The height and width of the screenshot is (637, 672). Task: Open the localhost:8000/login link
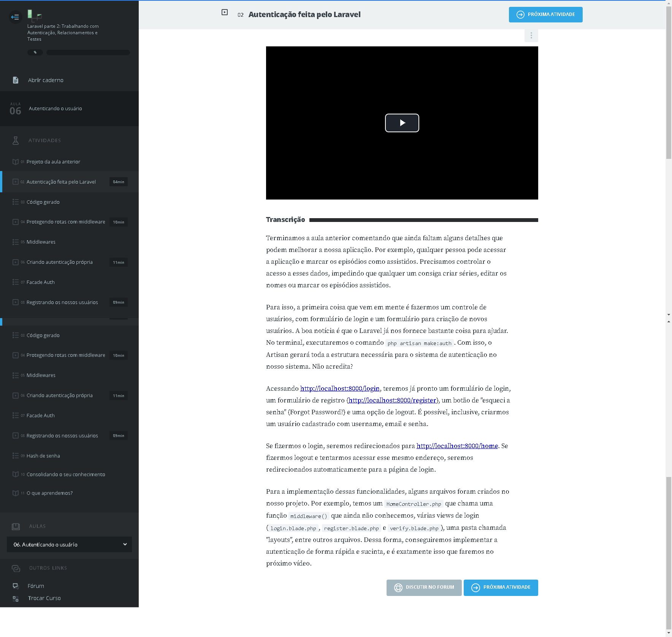(x=340, y=388)
